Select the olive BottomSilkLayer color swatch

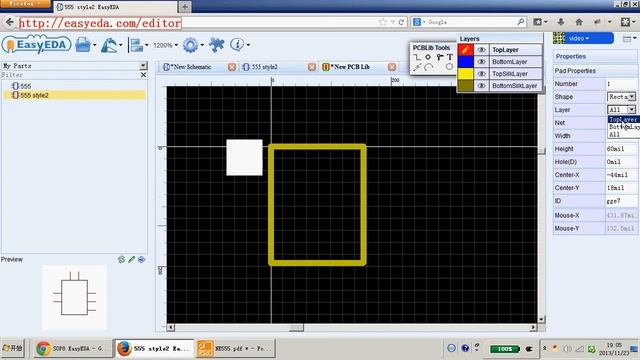pos(465,86)
